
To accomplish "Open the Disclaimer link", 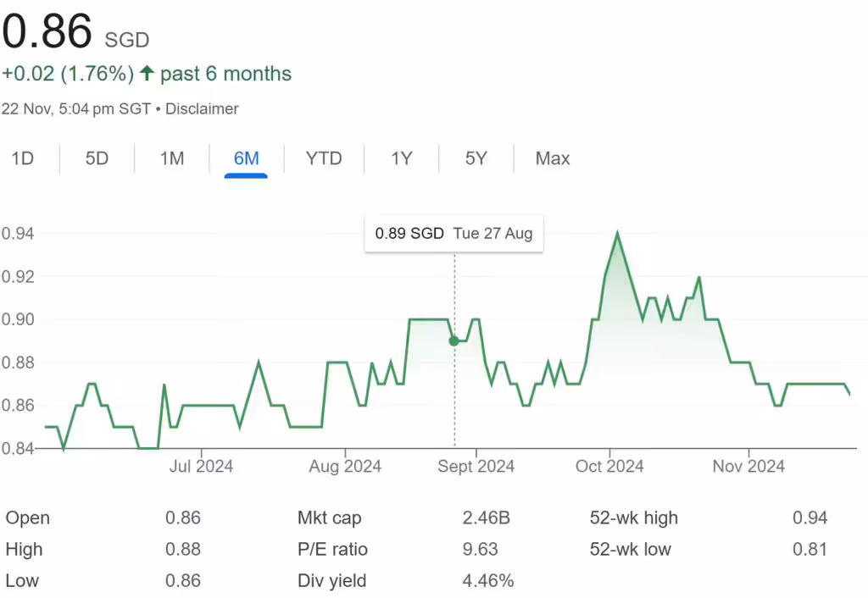I will (x=203, y=108).
